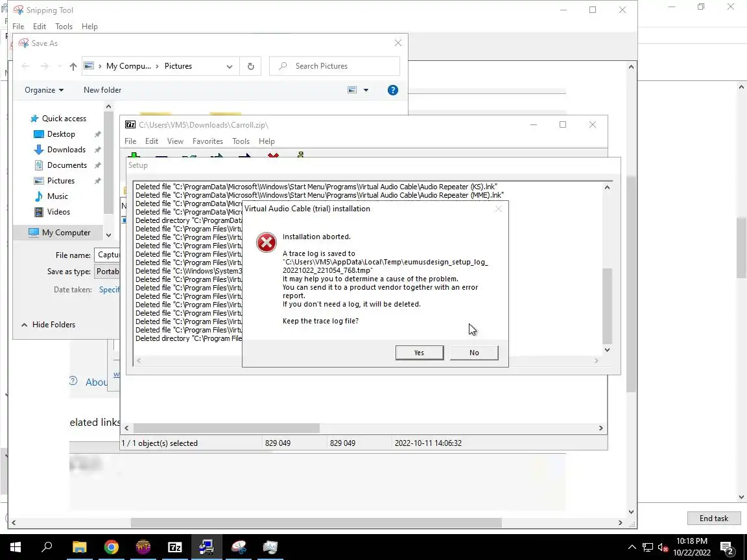Image resolution: width=747 pixels, height=560 pixels.
Task: Open the view options dropdown arrow
Action: [x=366, y=90]
